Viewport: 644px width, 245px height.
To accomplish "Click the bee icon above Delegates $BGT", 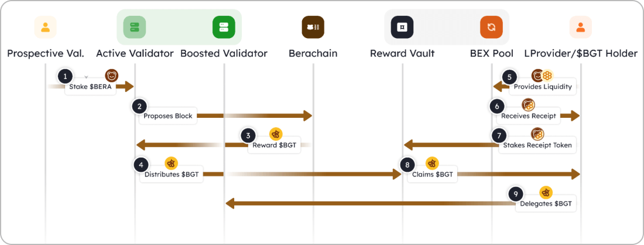I will coord(546,192).
